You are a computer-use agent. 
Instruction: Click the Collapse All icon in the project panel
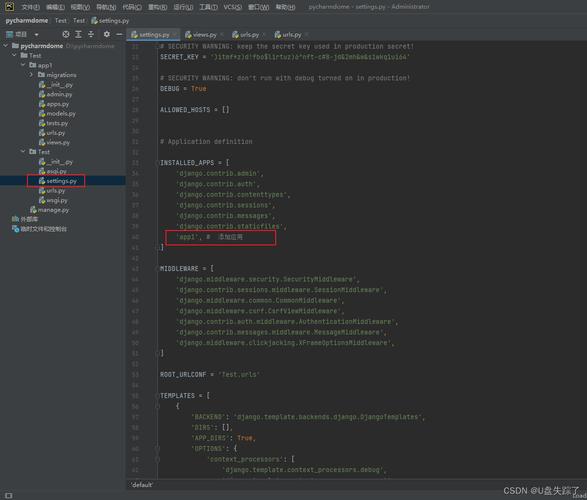[x=91, y=34]
